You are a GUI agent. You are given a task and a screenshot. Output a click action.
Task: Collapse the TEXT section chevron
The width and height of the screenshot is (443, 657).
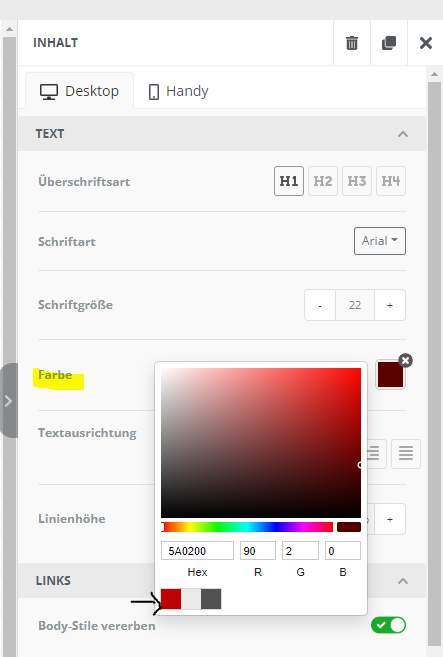pyautogui.click(x=403, y=134)
